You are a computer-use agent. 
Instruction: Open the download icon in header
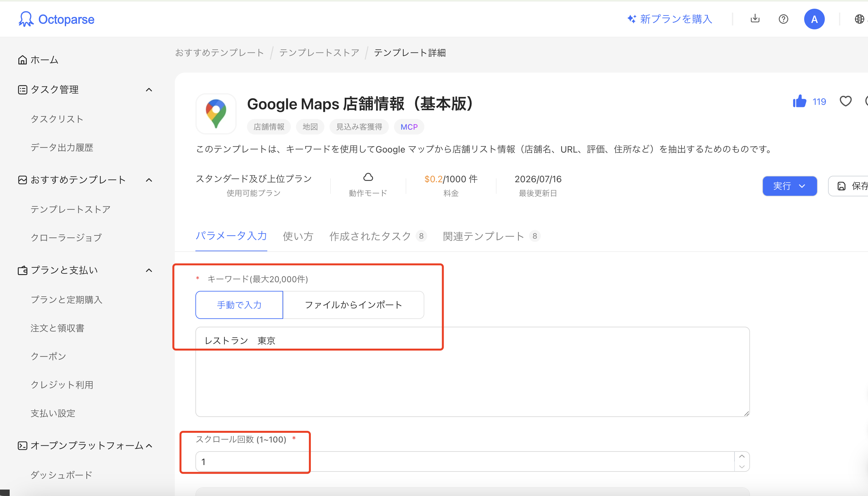pyautogui.click(x=755, y=19)
